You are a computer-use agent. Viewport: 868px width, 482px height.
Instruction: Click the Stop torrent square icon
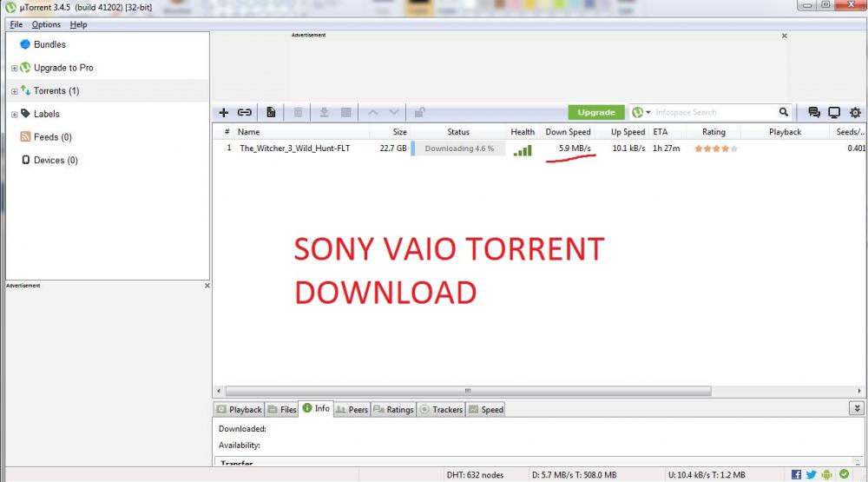346,113
